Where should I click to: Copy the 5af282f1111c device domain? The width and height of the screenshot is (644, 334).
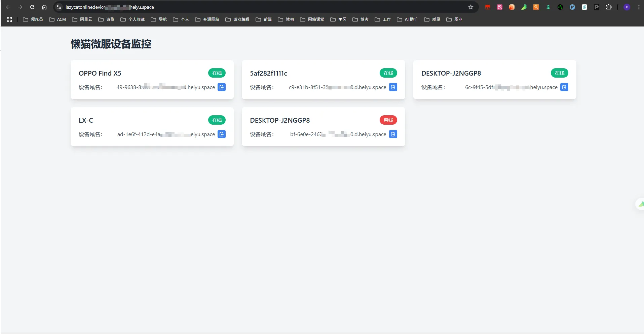(x=393, y=87)
